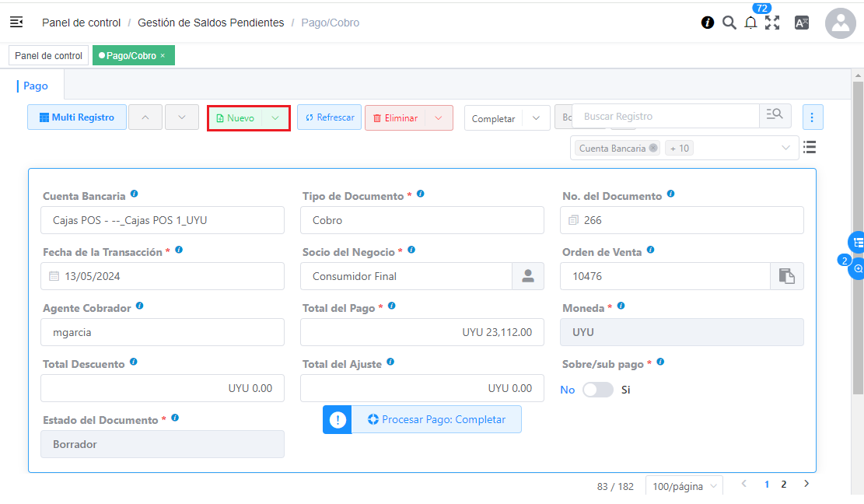This screenshot has height=504, width=864.
Task: Click the Buscar Registro search field
Action: pyautogui.click(x=665, y=116)
